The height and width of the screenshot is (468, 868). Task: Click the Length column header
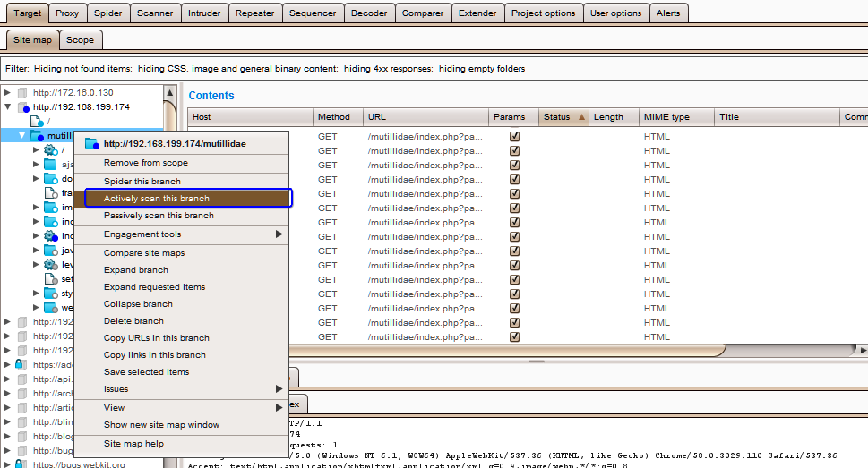tap(614, 117)
